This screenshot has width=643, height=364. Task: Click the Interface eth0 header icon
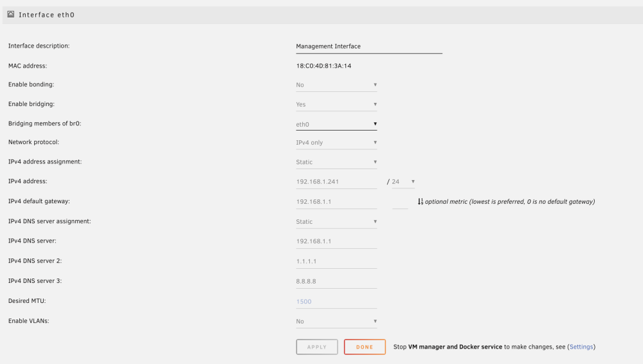(x=11, y=14)
